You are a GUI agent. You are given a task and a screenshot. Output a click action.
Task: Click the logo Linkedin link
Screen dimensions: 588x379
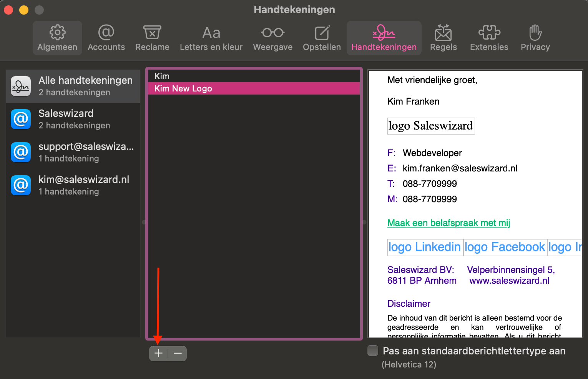(x=424, y=247)
